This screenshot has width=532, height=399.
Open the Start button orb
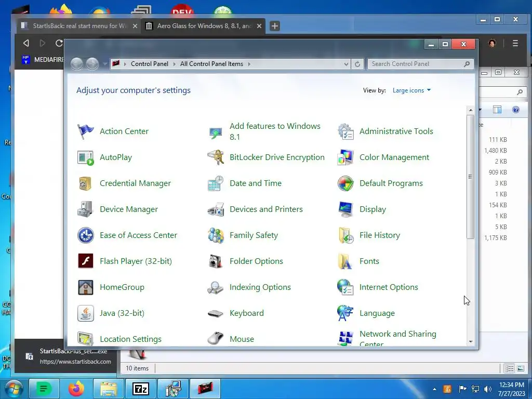14,389
